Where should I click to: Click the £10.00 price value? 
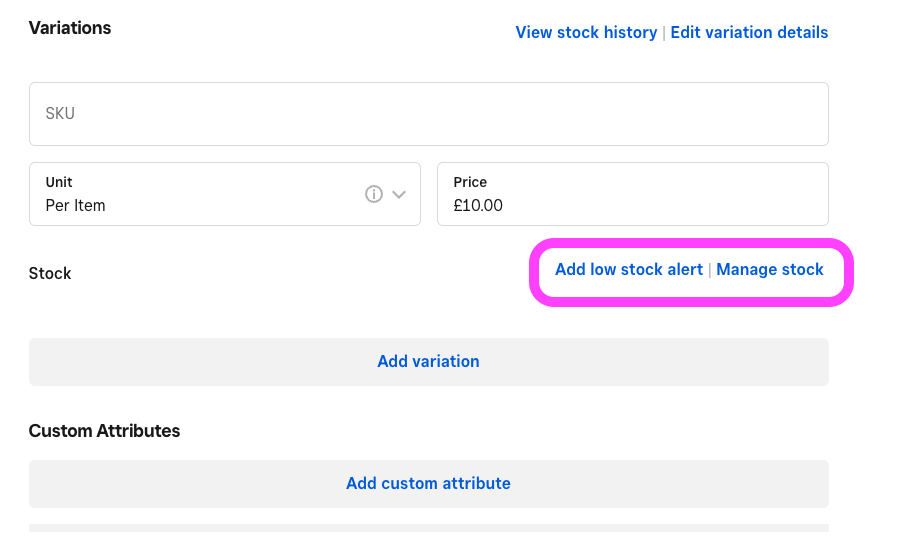[478, 205]
